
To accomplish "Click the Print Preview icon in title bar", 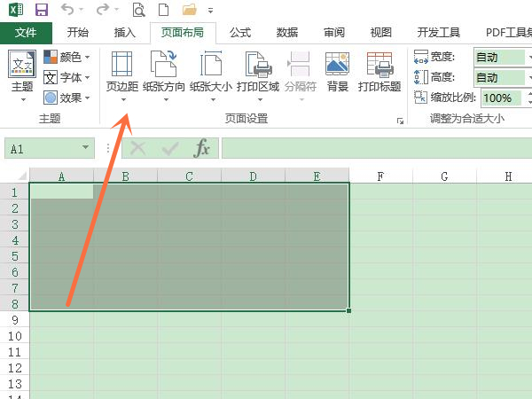I will coord(139,11).
